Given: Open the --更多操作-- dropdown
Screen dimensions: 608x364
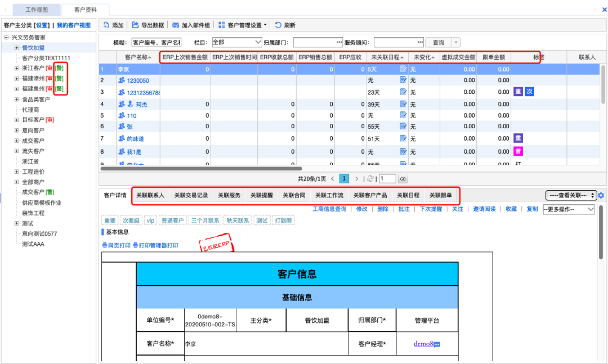Looking at the screenshot, I should 569,208.
